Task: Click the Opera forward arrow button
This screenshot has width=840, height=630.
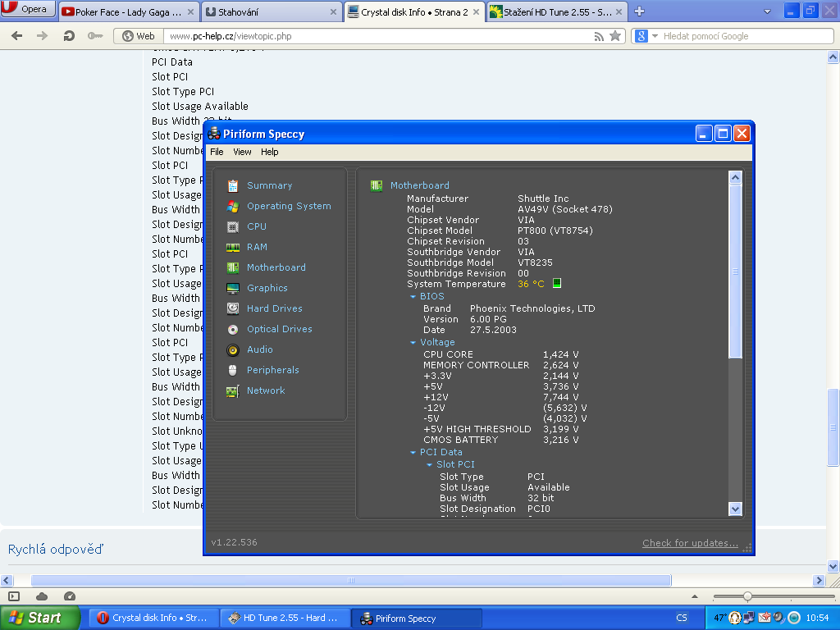Action: coord(42,36)
